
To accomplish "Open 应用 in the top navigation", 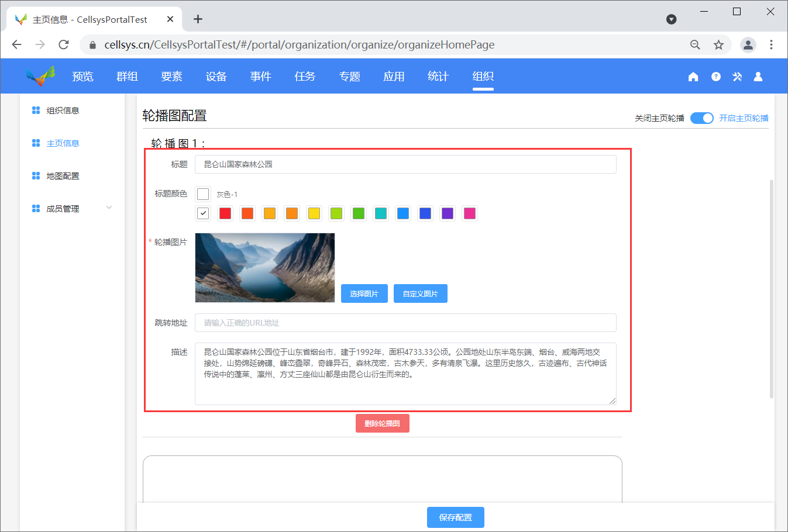I will [394, 77].
